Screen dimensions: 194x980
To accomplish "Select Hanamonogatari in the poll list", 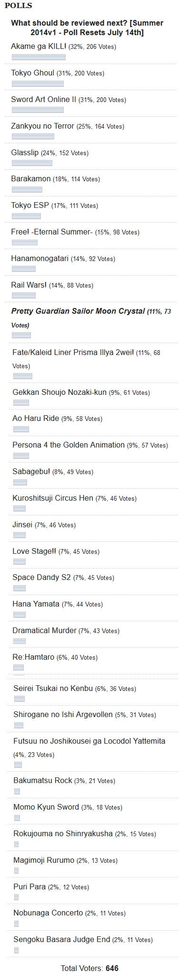I will (63, 259).
